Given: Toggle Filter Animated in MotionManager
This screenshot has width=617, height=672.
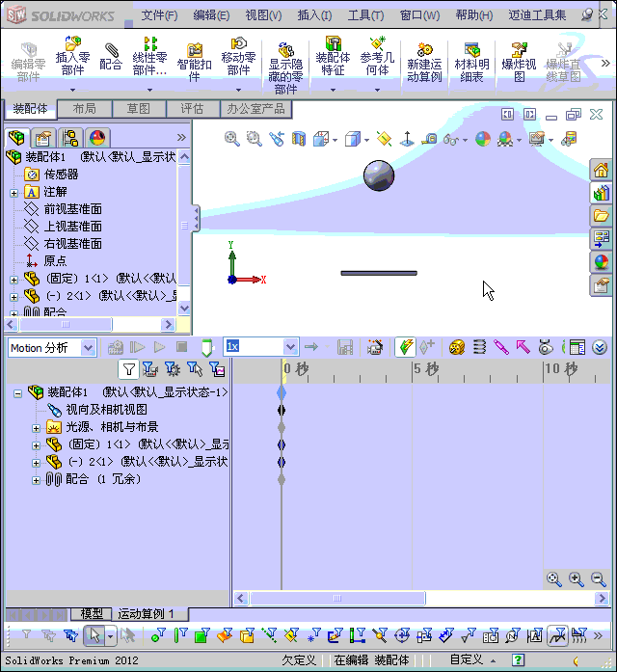Looking at the screenshot, I should pos(150,369).
